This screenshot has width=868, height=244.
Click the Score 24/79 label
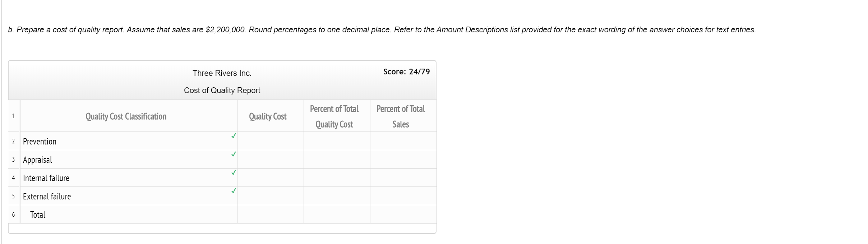pyautogui.click(x=406, y=72)
